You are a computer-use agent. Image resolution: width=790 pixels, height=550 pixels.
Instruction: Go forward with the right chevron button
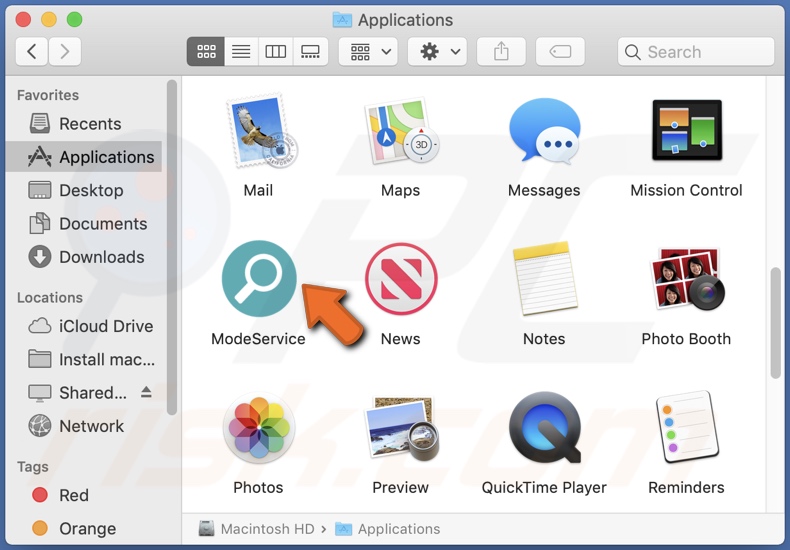click(x=64, y=51)
